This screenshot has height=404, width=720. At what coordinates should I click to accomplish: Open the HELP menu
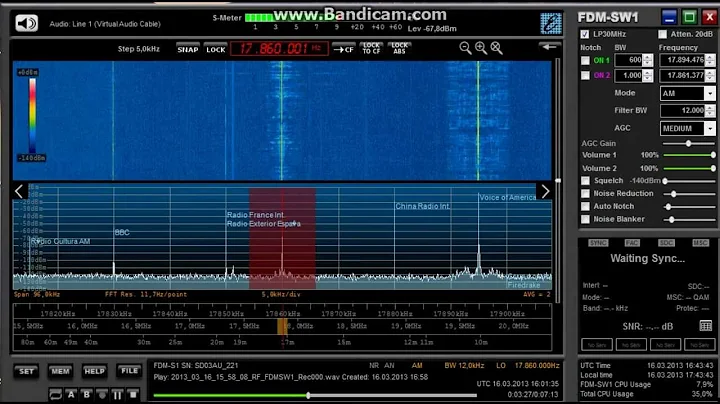point(95,371)
